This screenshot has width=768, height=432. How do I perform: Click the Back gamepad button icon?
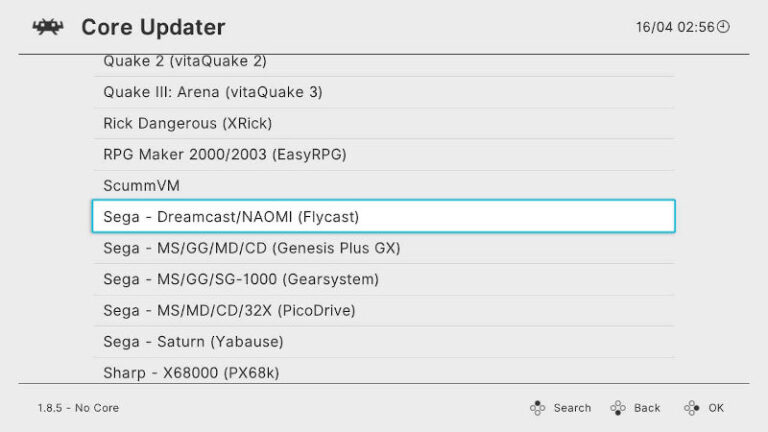[619, 408]
